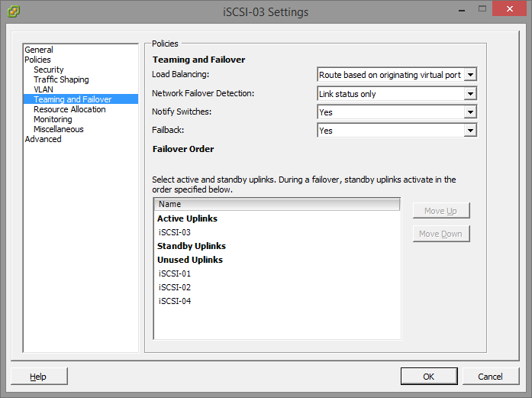Screen dimensions: 532x398
Task: Select unused uplink iSCSI-04
Action: coord(175,301)
